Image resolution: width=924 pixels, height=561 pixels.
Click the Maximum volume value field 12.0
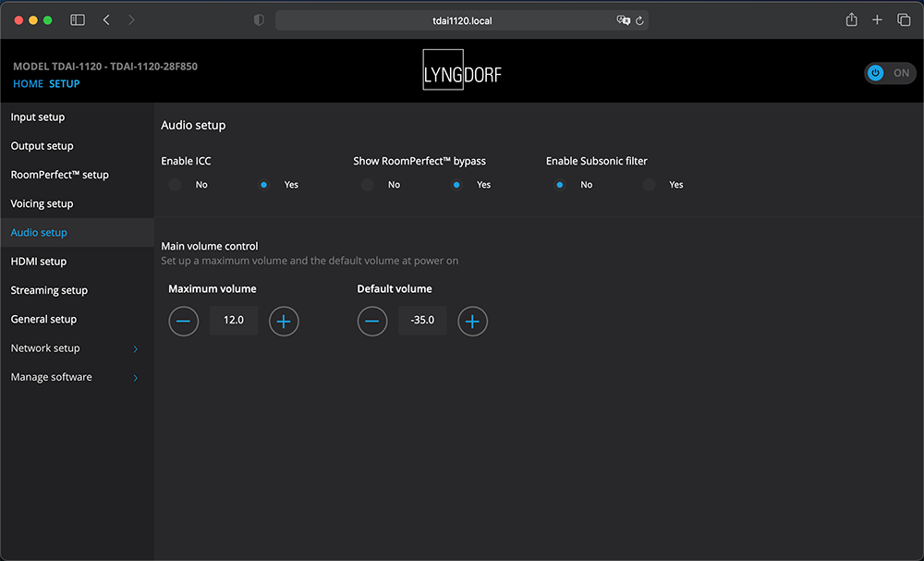(x=234, y=321)
